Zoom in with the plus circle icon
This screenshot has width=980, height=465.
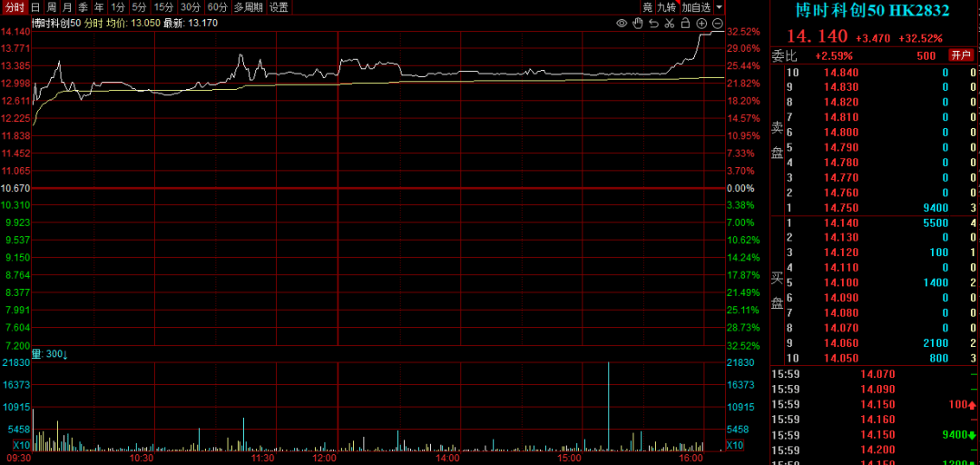pos(701,23)
